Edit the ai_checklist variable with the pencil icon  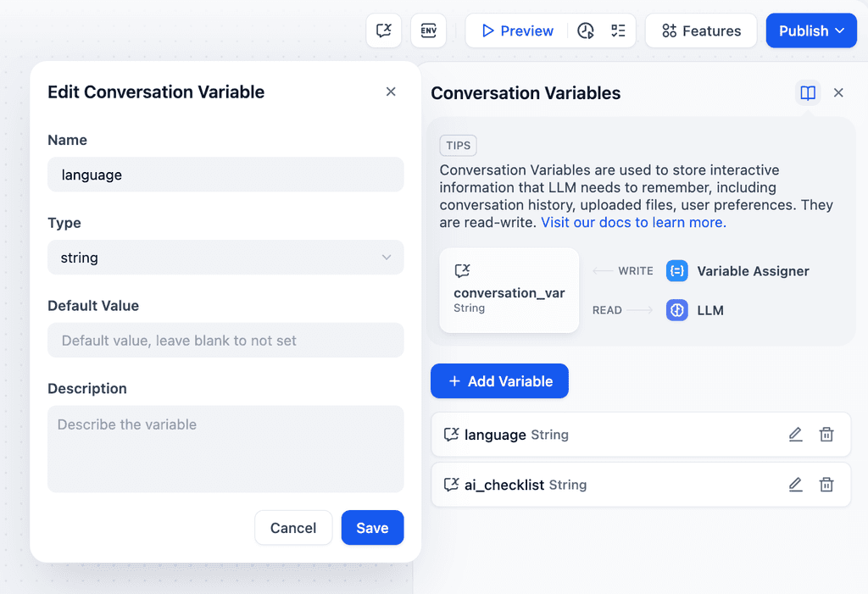(x=795, y=484)
